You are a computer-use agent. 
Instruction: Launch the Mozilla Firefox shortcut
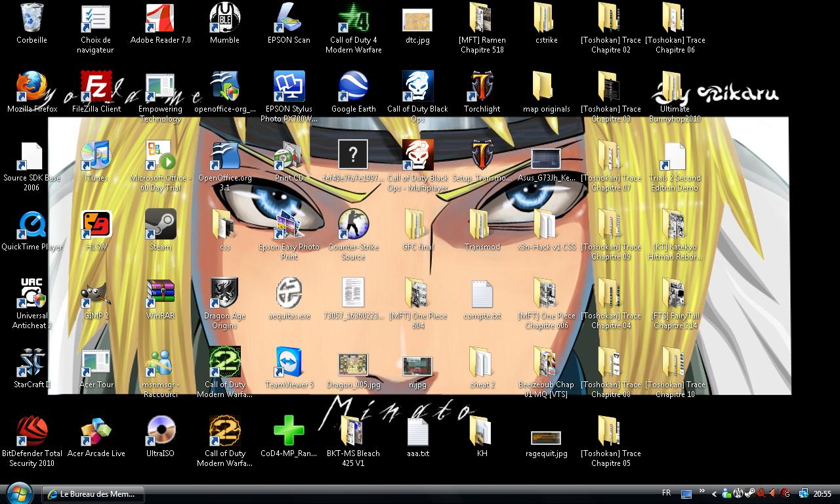pos(31,87)
